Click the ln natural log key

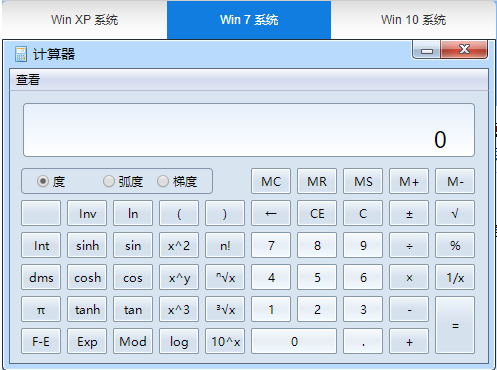tap(133, 213)
